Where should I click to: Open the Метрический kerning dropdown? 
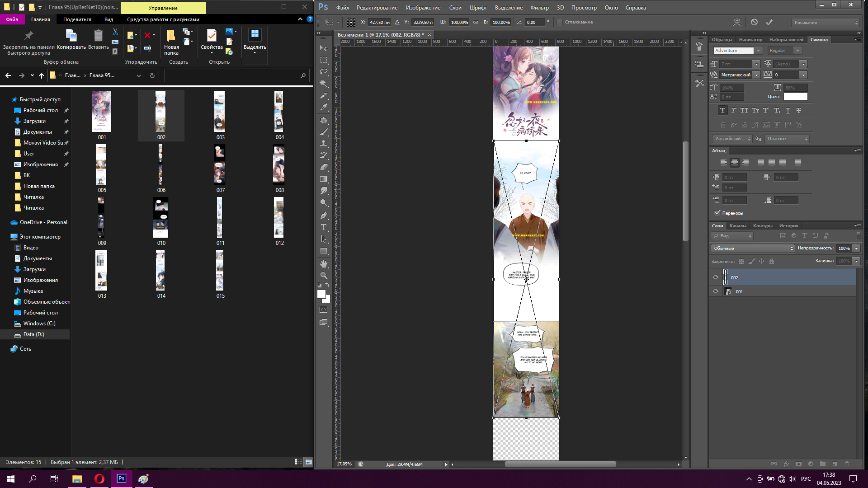coord(756,75)
